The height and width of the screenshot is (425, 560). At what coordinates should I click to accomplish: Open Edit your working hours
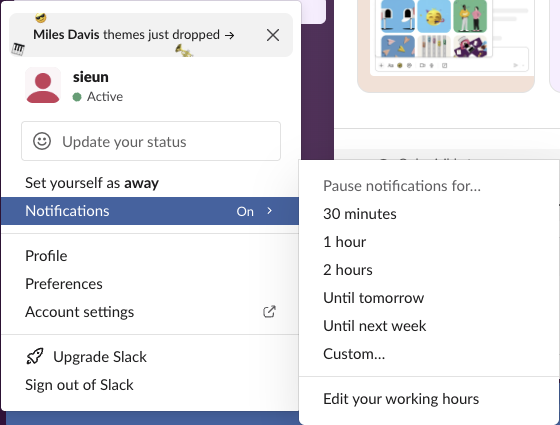pyautogui.click(x=429, y=399)
